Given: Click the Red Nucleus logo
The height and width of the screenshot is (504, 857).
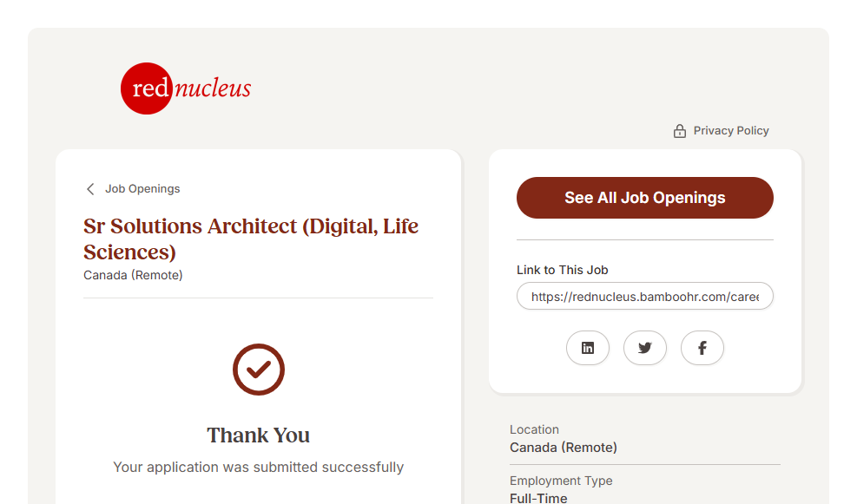Looking at the screenshot, I should tap(186, 88).
